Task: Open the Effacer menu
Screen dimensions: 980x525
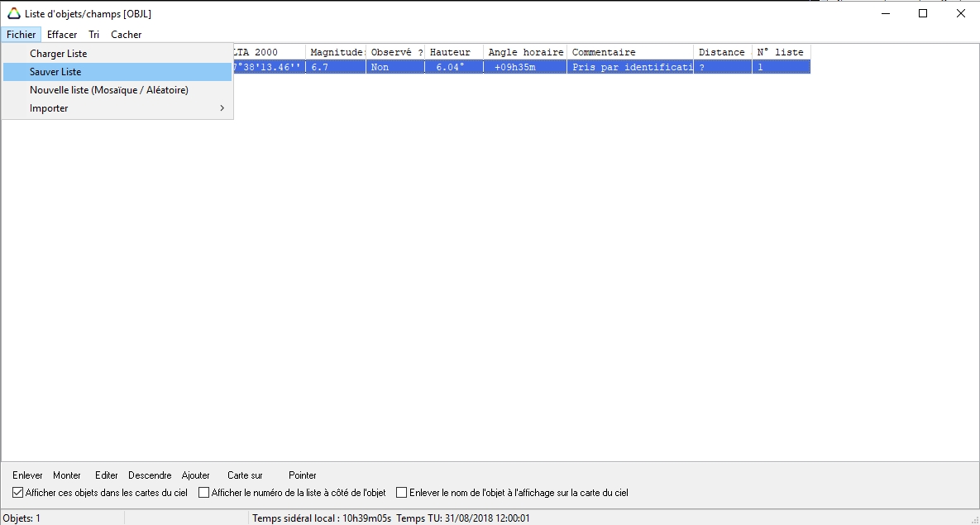Action: (x=62, y=35)
